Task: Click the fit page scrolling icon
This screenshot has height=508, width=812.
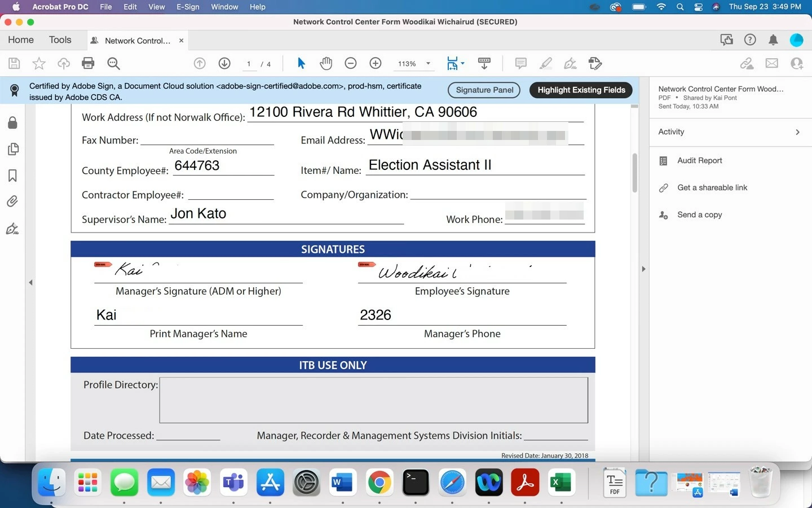Action: [452, 63]
